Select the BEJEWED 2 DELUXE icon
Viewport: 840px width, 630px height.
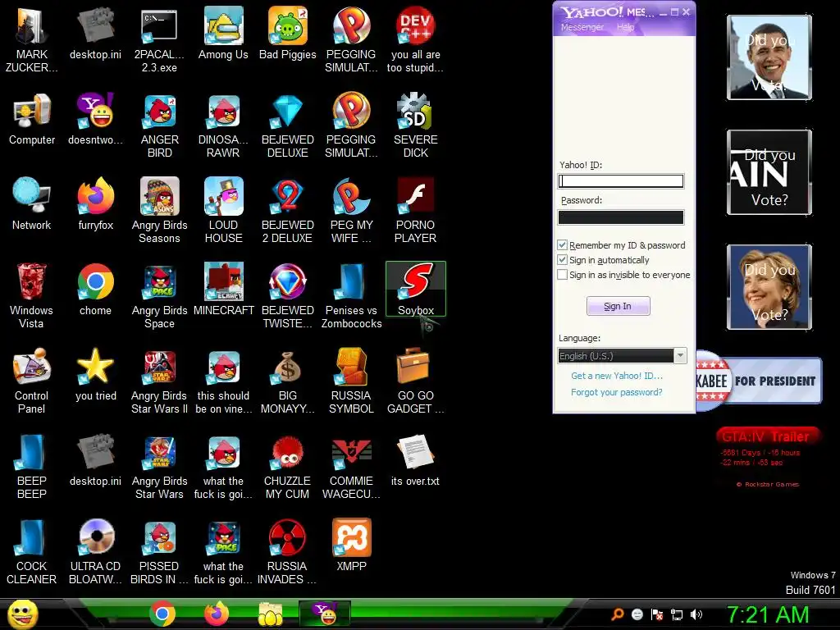tap(288, 211)
